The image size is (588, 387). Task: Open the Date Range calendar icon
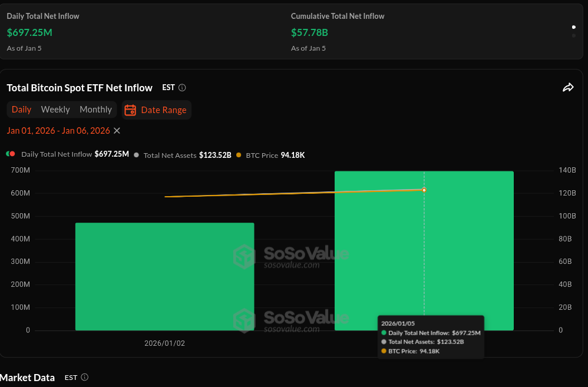coord(129,110)
